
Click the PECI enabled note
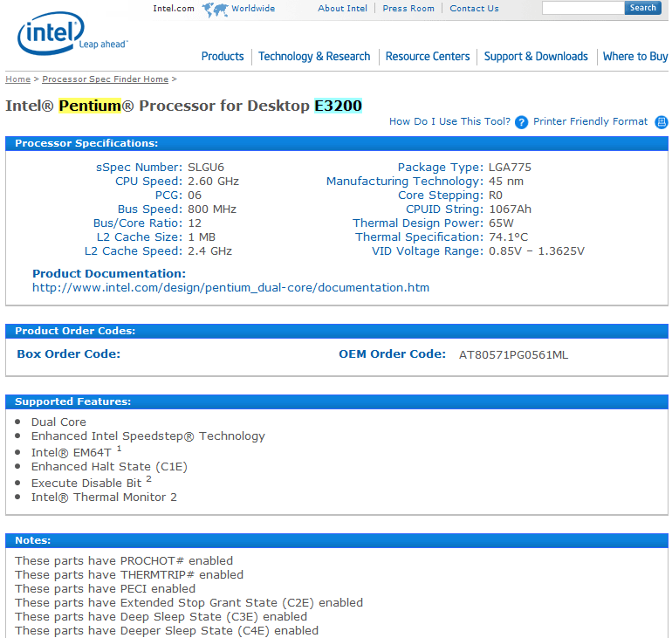105,589
